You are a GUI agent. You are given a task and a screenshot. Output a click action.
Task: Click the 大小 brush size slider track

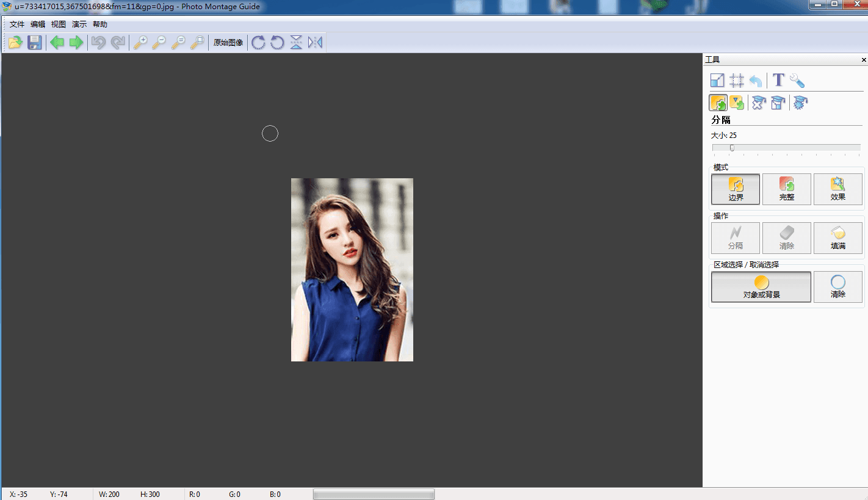[786, 148]
